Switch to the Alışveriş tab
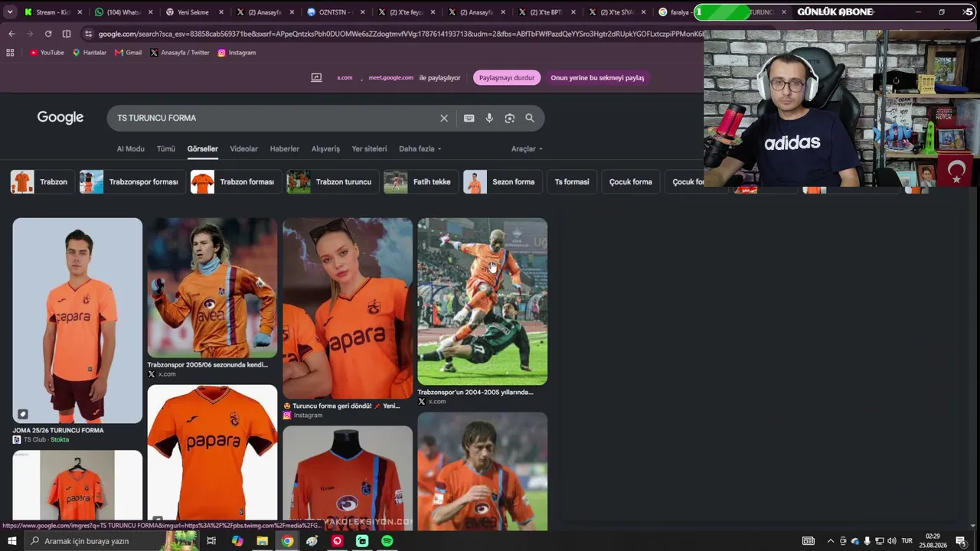This screenshot has height=551, width=980. click(x=325, y=148)
